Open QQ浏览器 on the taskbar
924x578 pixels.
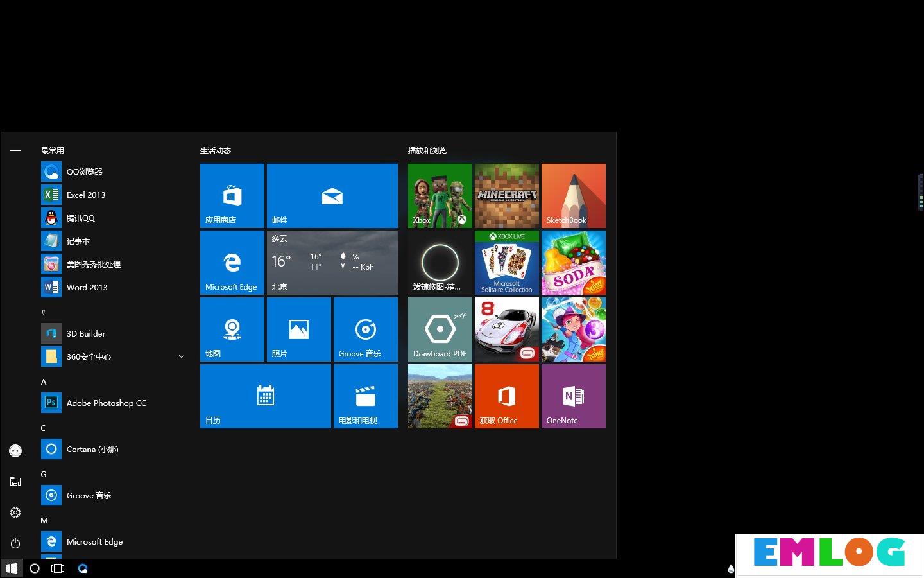[x=83, y=568]
